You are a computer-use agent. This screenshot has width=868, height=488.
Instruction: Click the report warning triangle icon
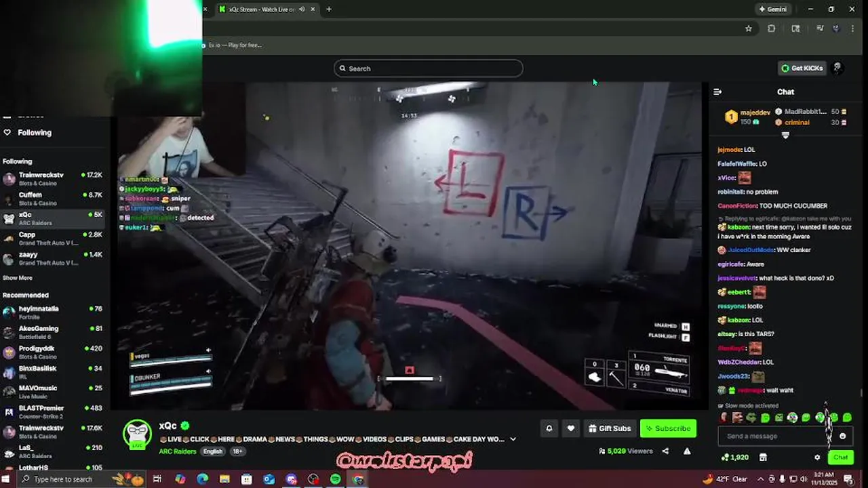click(x=687, y=451)
